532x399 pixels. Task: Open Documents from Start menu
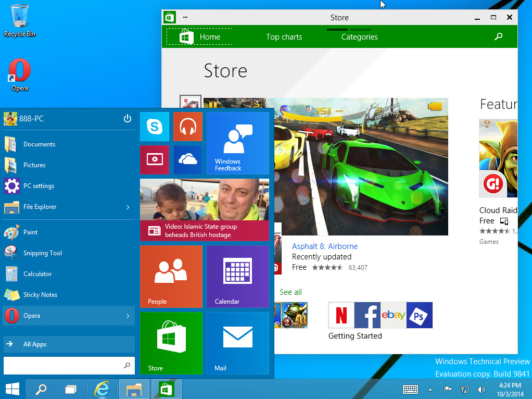click(x=69, y=144)
